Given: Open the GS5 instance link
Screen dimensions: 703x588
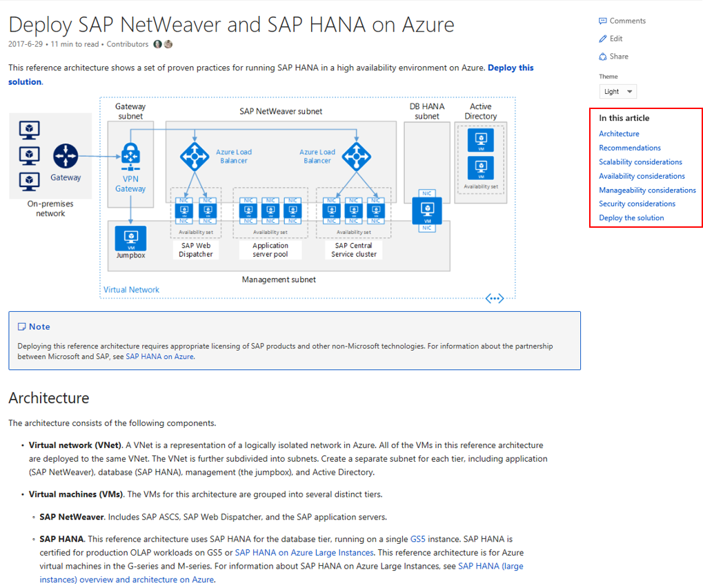Looking at the screenshot, I should pyautogui.click(x=417, y=539).
